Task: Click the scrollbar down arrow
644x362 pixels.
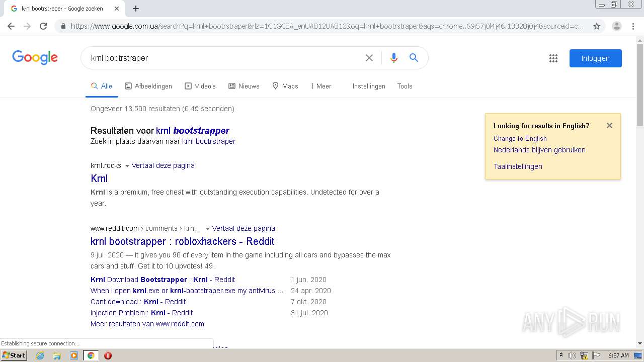Action: click(640, 344)
